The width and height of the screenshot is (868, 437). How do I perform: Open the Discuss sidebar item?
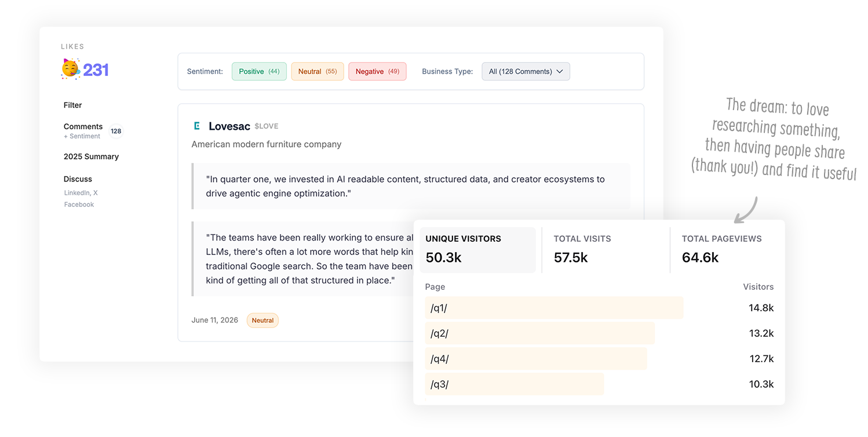[x=78, y=179]
